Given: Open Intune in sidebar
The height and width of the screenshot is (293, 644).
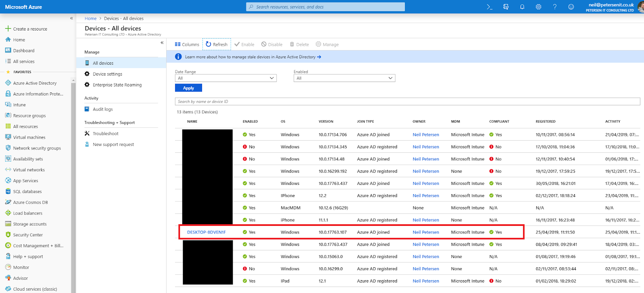Looking at the screenshot, I should pyautogui.click(x=15, y=105).
